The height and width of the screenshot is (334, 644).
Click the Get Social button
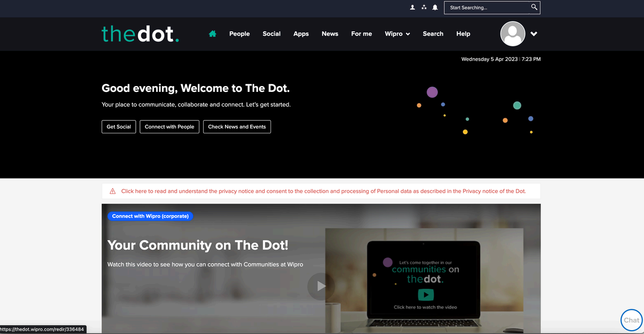coord(119,127)
